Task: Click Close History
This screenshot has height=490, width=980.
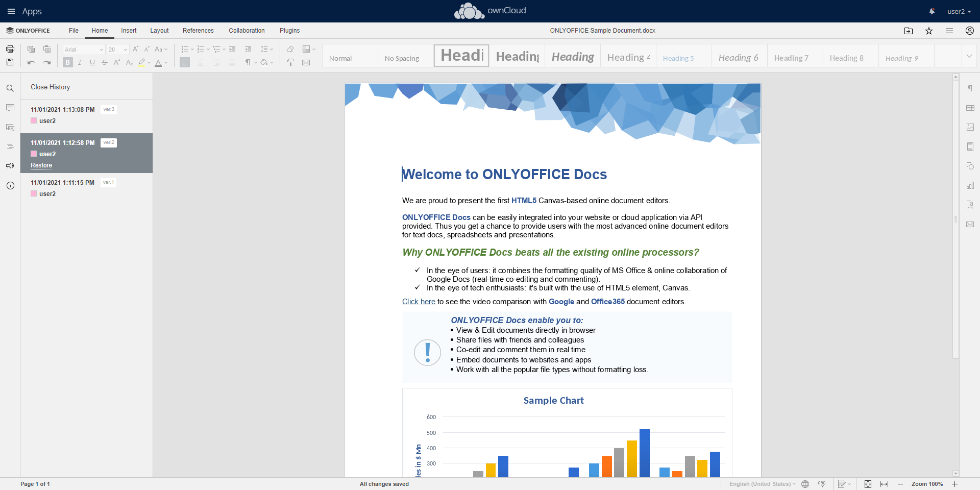Action: pyautogui.click(x=50, y=87)
